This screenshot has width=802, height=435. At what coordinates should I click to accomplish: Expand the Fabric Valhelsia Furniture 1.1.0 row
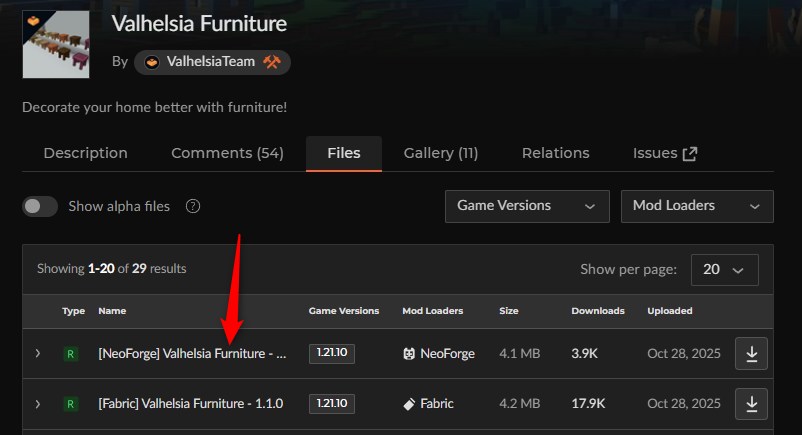38,404
